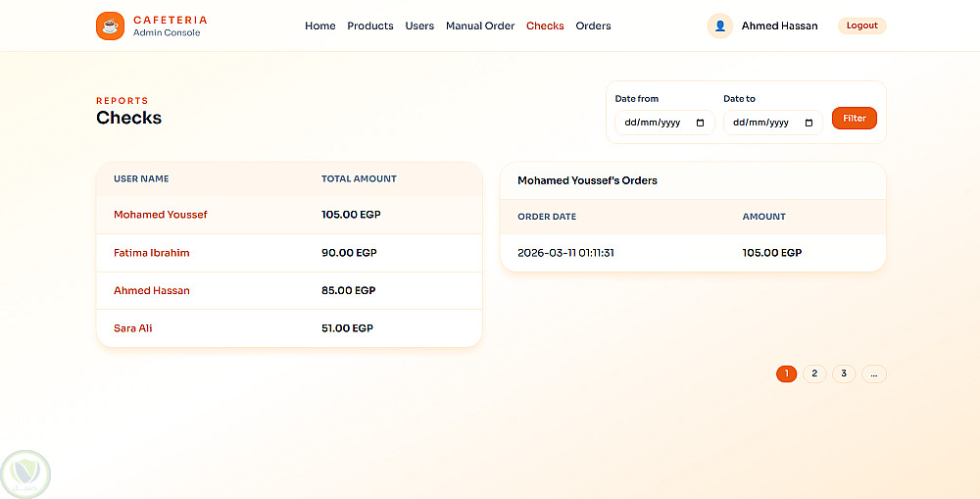The height and width of the screenshot is (499, 980).
Task: Focus the Date from input field
Action: [664, 123]
